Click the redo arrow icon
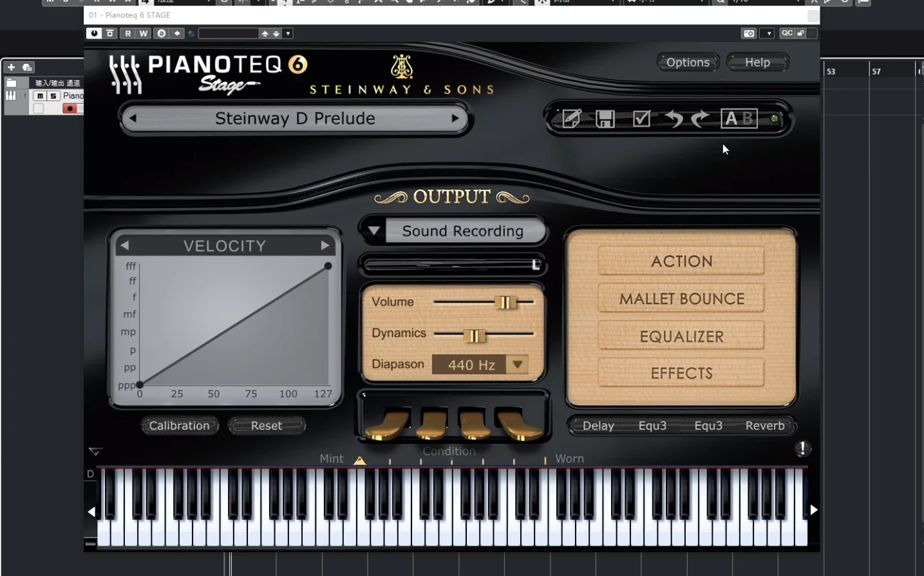The width and height of the screenshot is (924, 576). (x=701, y=119)
